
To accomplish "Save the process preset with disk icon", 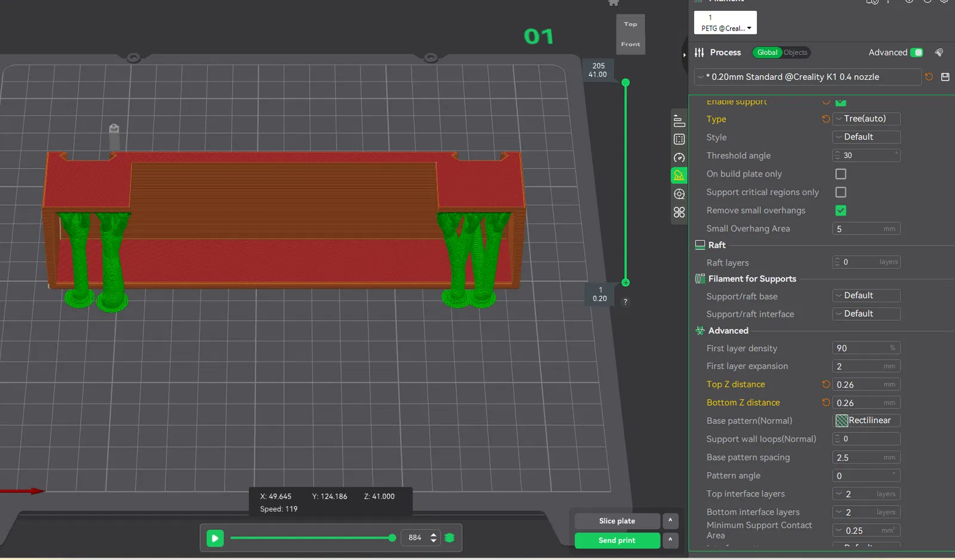I will click(x=945, y=77).
